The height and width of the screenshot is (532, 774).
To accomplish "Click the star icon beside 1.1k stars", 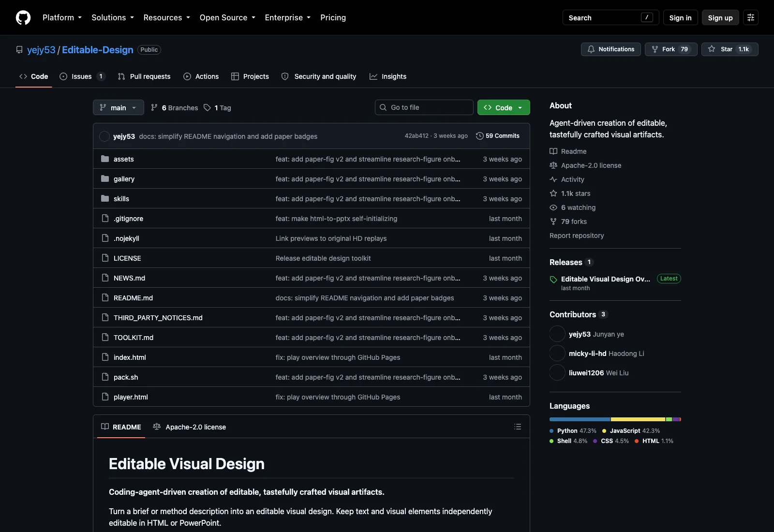I will [553, 193].
